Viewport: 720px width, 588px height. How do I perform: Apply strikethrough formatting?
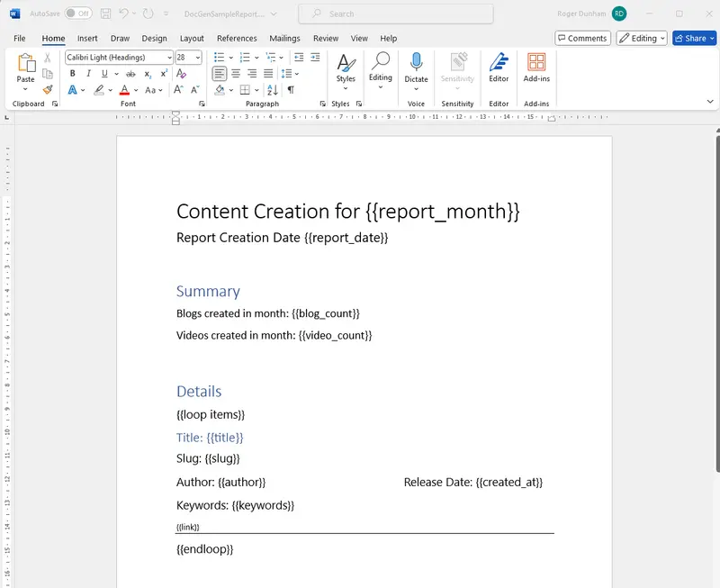tap(130, 74)
